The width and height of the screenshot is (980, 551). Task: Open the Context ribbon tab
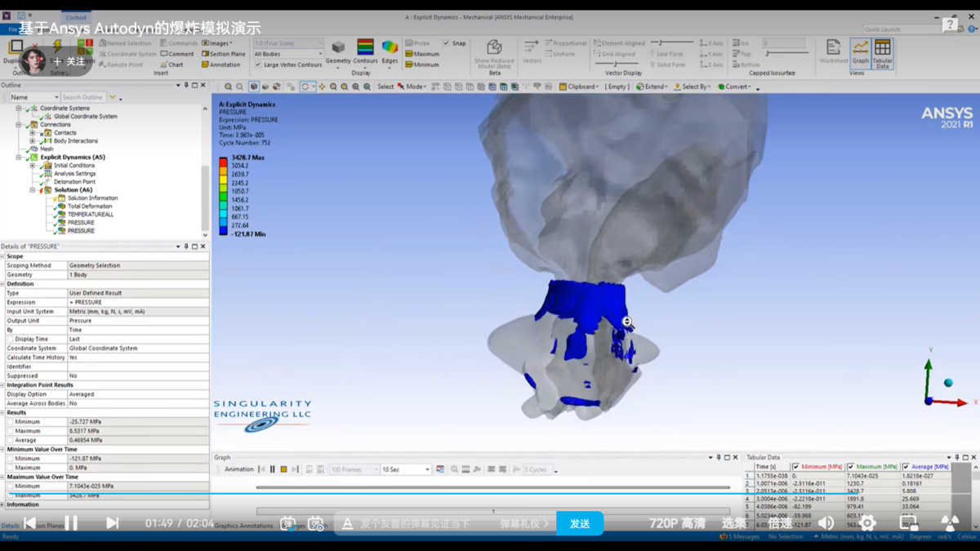[76, 17]
